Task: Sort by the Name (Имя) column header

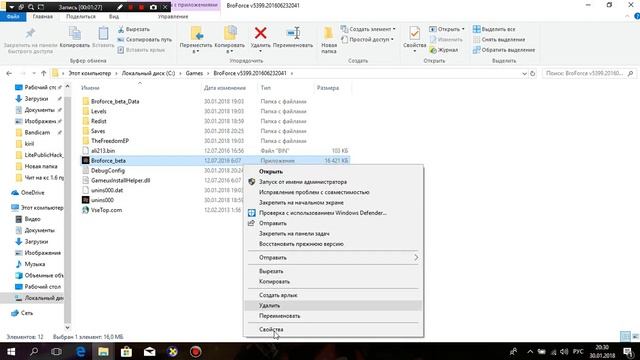Action: 90,88
